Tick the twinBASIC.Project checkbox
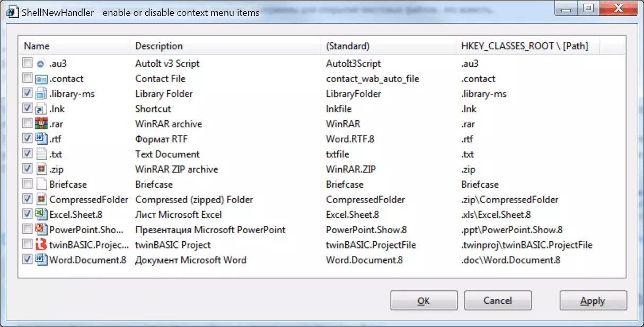644x327 pixels. coord(28,245)
